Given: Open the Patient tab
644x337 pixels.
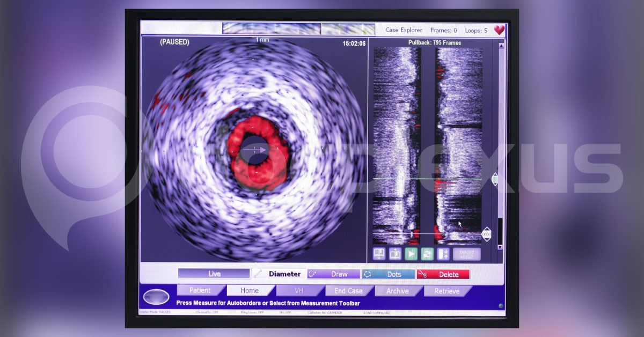Looking at the screenshot, I should click(201, 290).
